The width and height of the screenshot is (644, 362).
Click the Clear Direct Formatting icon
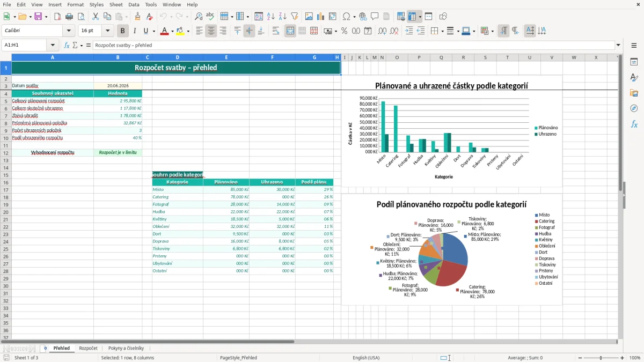tap(150, 17)
